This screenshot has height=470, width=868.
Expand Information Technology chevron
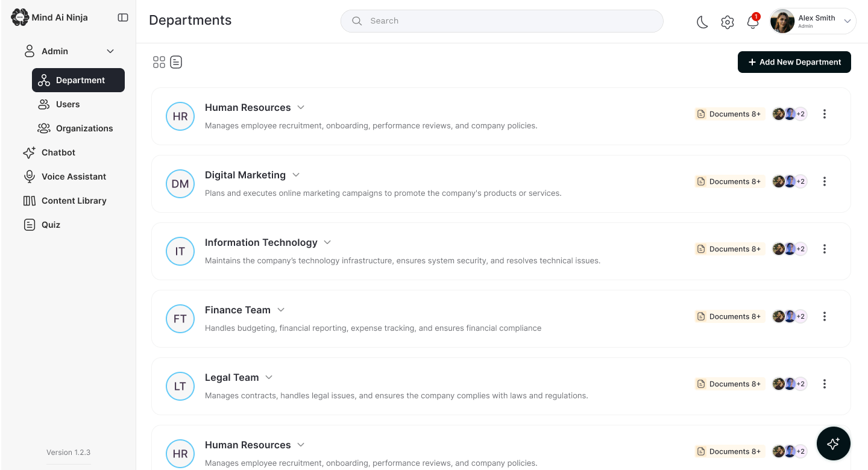pyautogui.click(x=327, y=242)
